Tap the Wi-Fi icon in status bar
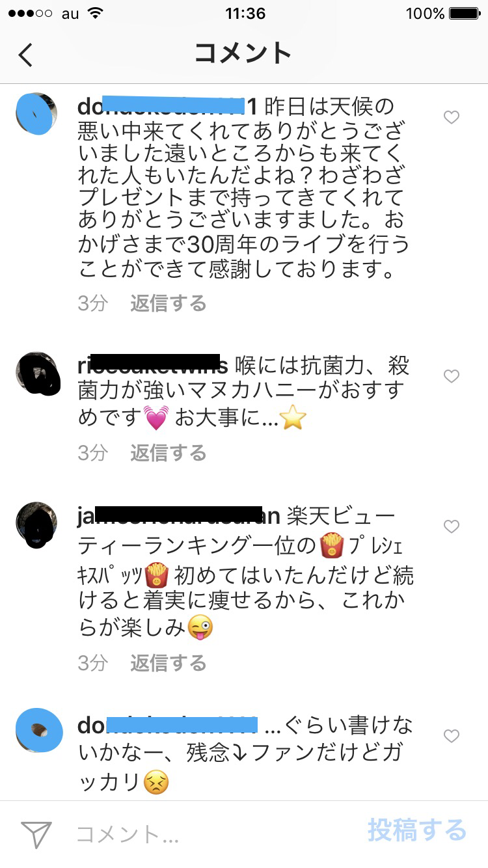Image resolution: width=488 pixels, height=868 pixels. 96,13
